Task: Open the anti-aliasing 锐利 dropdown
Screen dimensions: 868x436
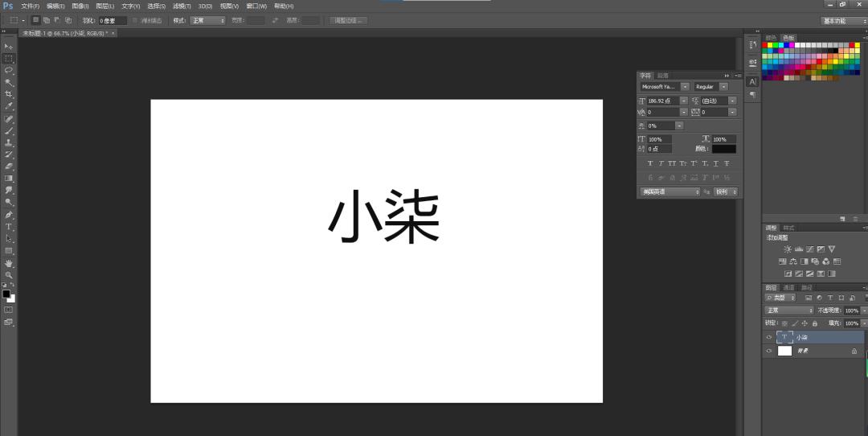Action: click(726, 191)
